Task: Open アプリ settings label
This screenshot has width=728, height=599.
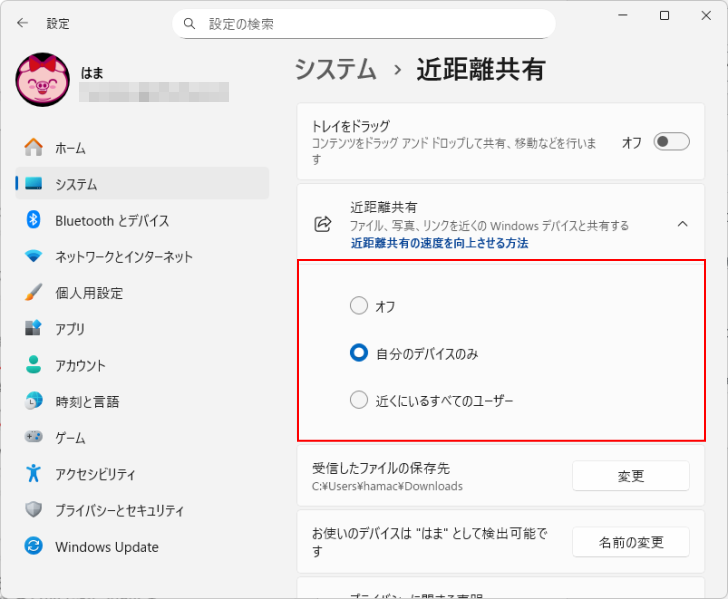Action: click(x=70, y=329)
